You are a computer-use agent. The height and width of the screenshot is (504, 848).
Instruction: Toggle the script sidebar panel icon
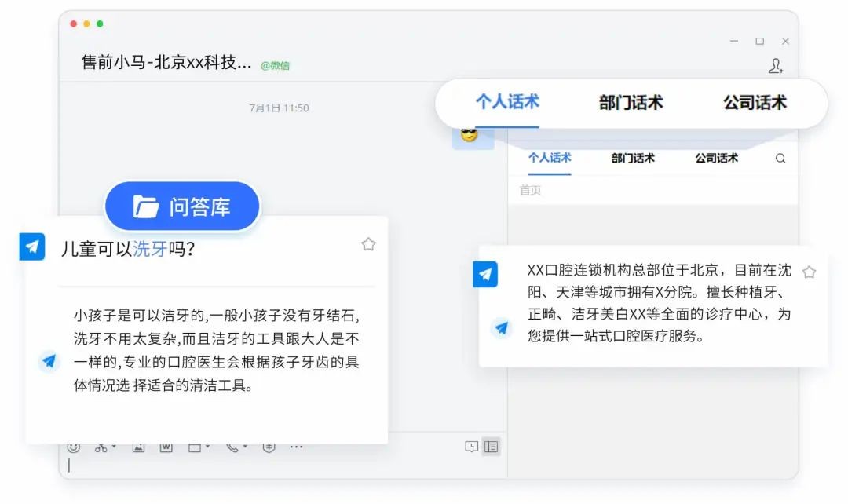(491, 447)
